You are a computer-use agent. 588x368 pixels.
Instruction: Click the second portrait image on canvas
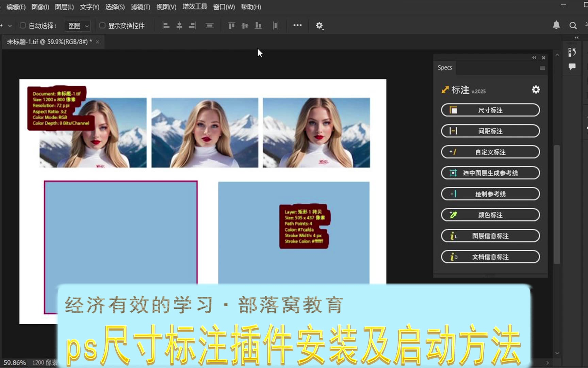pyautogui.click(x=205, y=133)
